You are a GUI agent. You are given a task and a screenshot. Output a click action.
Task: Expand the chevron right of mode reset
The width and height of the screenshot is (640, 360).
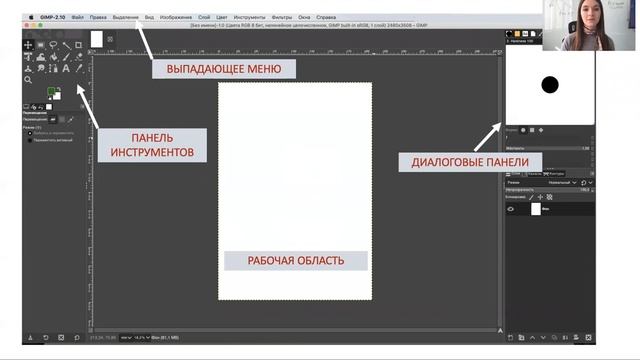point(590,183)
